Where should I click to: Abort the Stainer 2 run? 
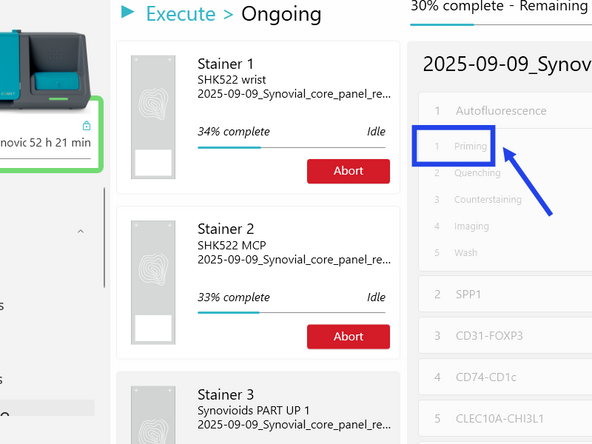point(348,336)
